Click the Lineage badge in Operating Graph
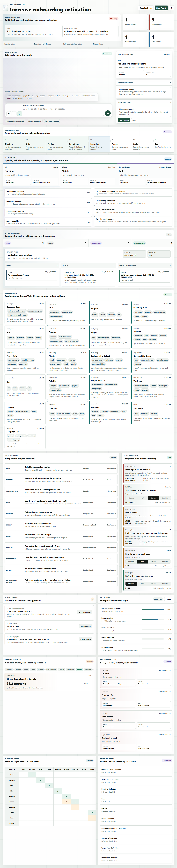177x868 pixels. pyautogui.click(x=113, y=457)
